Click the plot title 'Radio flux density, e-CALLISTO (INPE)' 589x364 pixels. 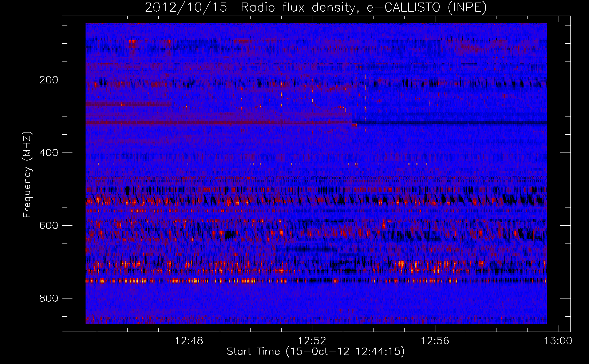[x=363, y=7]
